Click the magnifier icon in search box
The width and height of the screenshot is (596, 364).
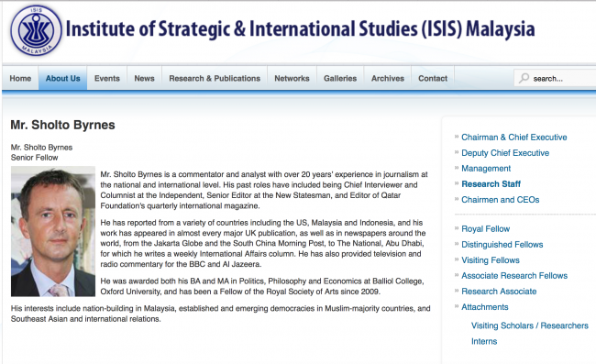(524, 78)
